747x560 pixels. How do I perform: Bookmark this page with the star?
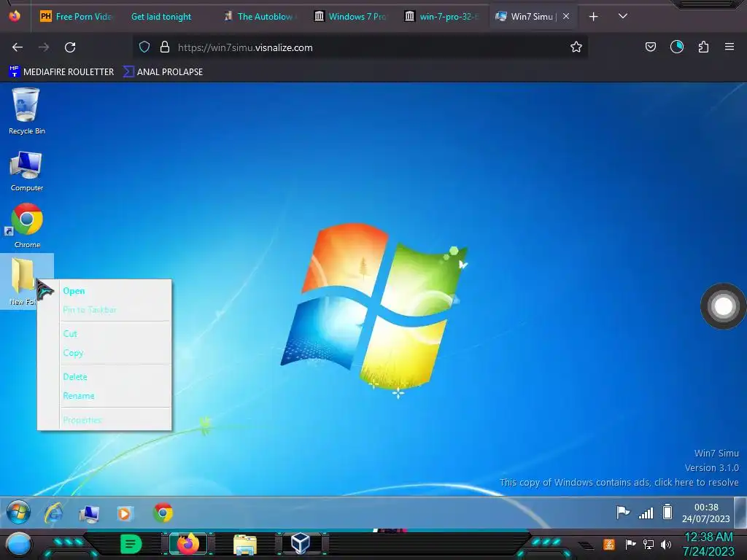pyautogui.click(x=576, y=47)
